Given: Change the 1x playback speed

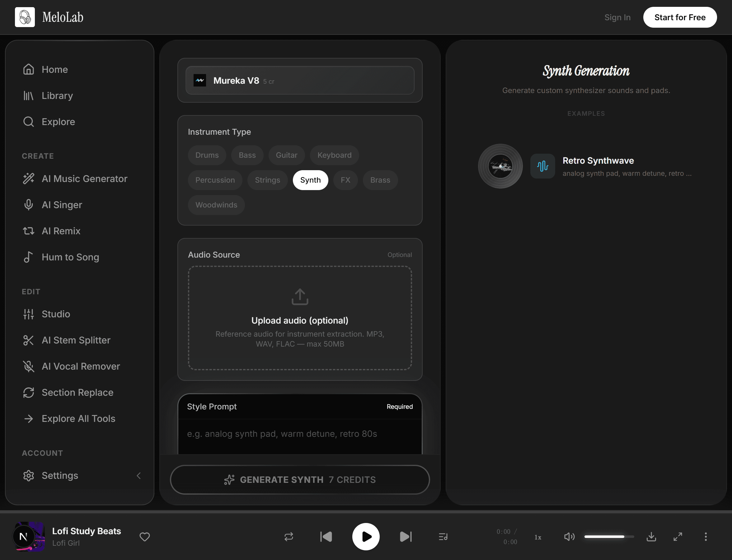Looking at the screenshot, I should [x=538, y=537].
